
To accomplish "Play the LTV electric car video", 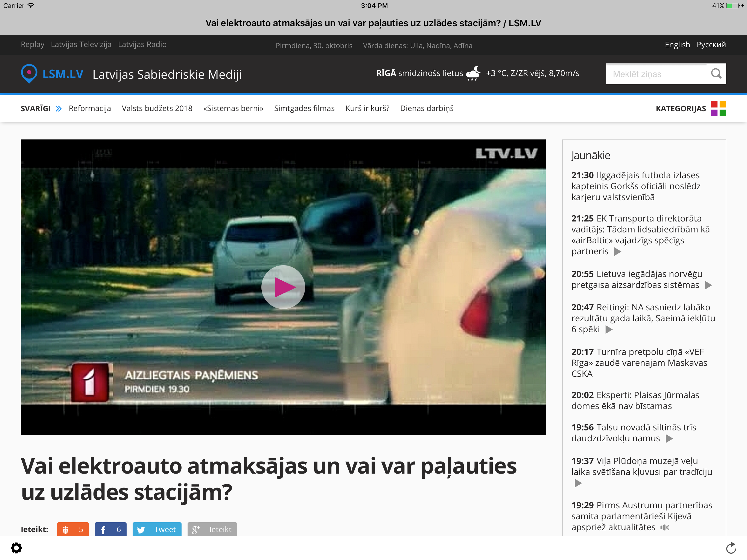I will [283, 287].
